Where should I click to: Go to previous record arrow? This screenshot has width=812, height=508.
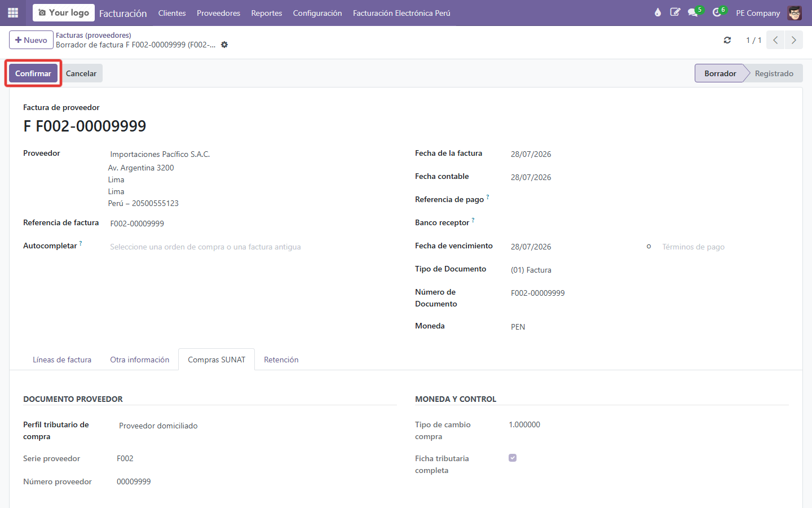pyautogui.click(x=775, y=40)
